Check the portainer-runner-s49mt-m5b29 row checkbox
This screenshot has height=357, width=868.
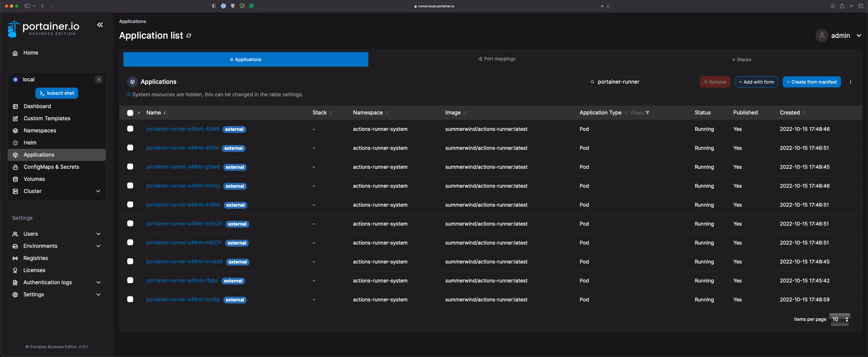click(x=130, y=223)
